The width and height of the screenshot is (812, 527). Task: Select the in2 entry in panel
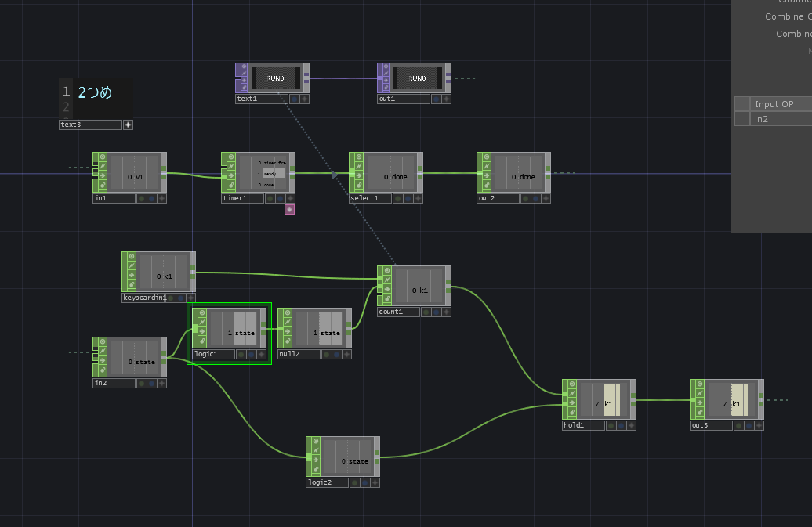[x=773, y=119]
